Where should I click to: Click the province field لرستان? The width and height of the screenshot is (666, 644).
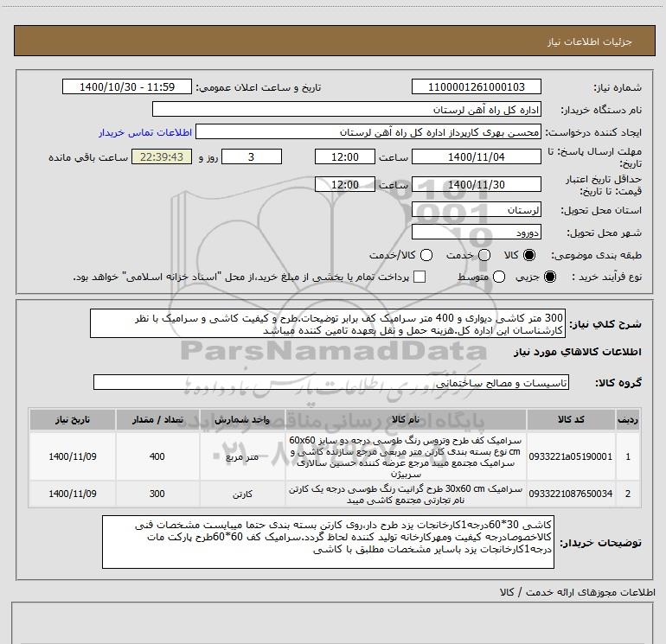[x=476, y=210]
